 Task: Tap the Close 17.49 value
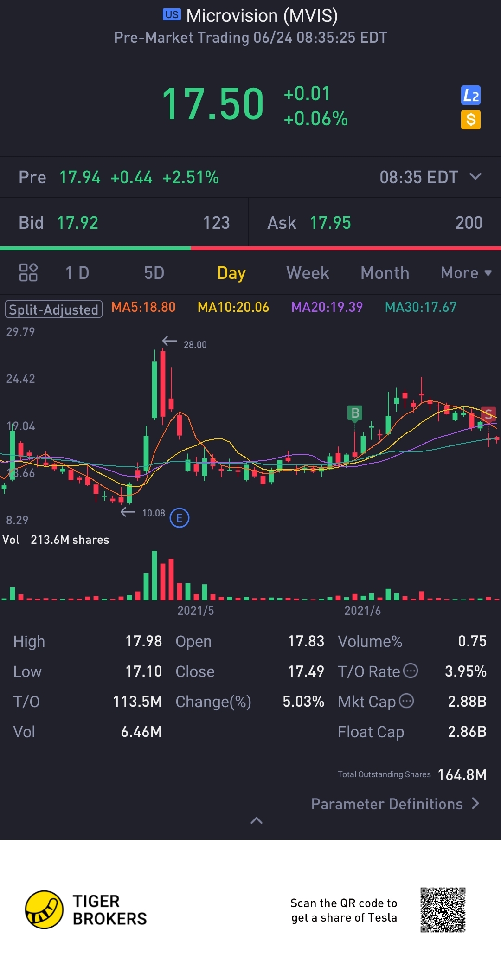[306, 671]
